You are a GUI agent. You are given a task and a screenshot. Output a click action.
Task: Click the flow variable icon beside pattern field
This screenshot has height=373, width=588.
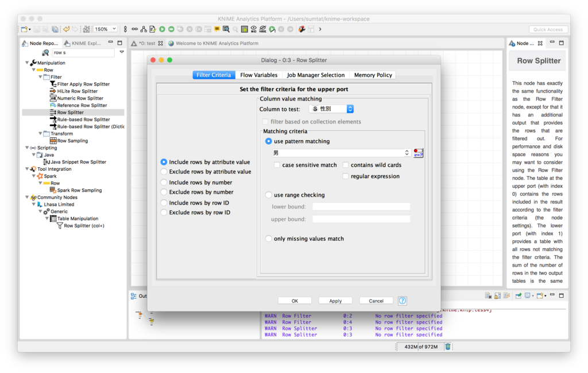click(x=418, y=153)
